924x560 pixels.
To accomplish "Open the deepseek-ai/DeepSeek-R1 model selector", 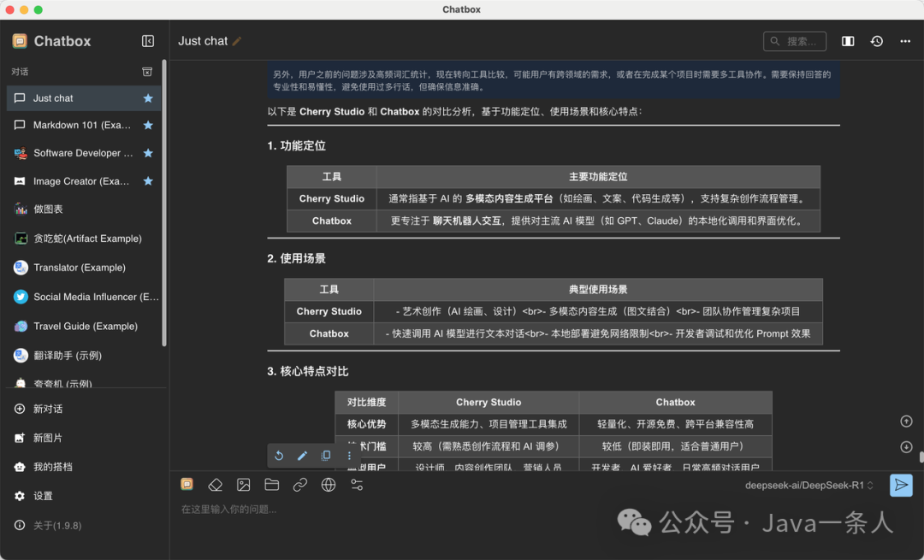I will 809,486.
